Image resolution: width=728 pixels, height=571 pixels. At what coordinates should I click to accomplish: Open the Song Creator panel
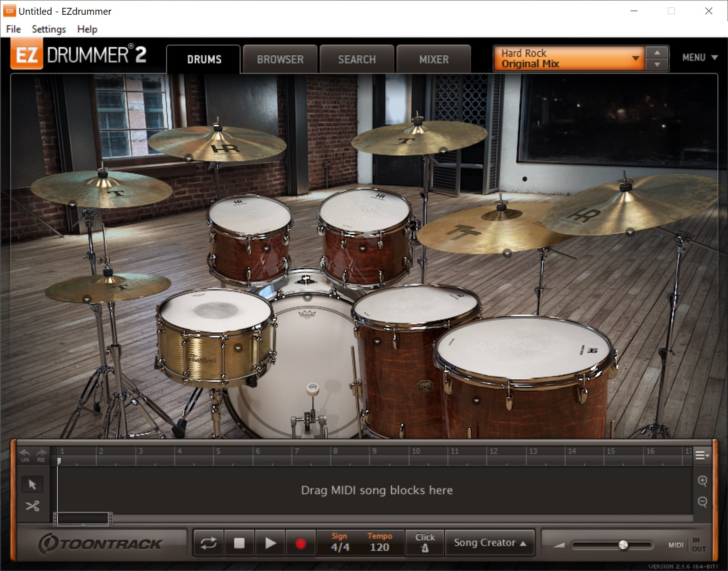click(x=490, y=543)
